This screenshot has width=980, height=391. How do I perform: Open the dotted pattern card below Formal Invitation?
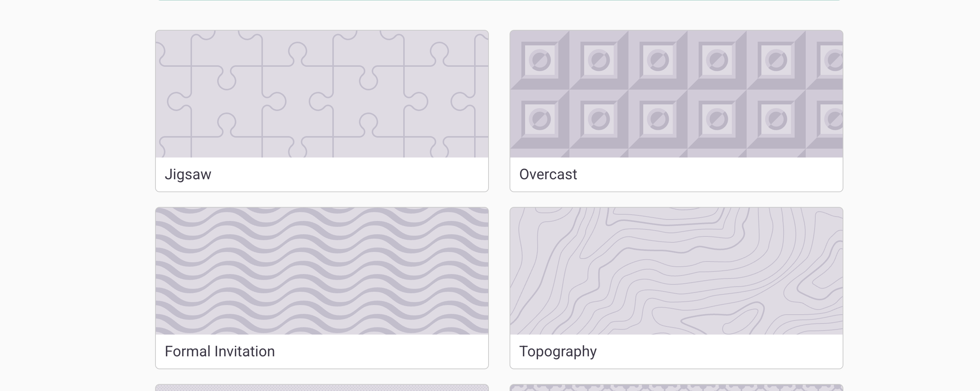(x=322, y=388)
